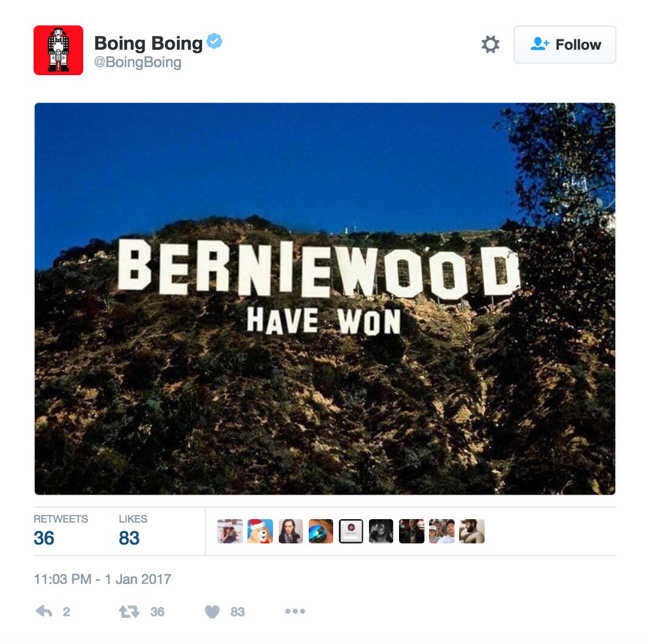The height and width of the screenshot is (644, 650).
Task: Click the blue verified badge
Action: (x=215, y=41)
